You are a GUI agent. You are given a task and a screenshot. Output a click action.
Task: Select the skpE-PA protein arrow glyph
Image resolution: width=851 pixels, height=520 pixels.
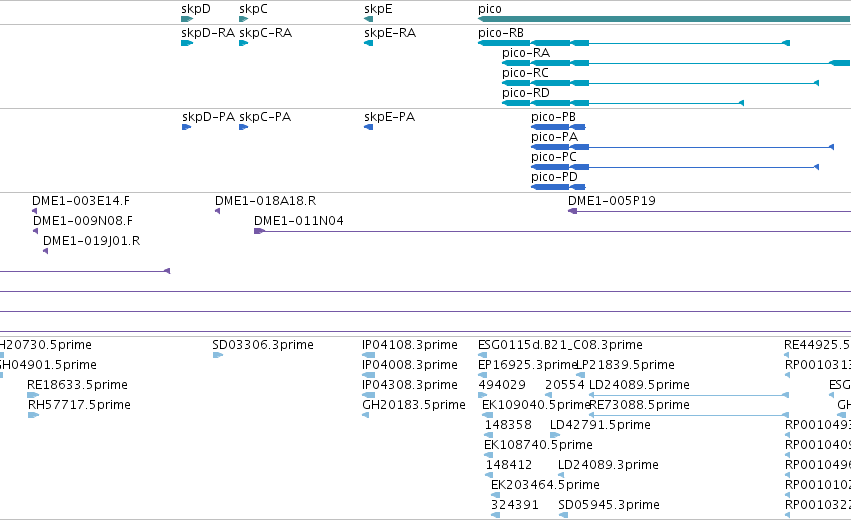(x=369, y=127)
